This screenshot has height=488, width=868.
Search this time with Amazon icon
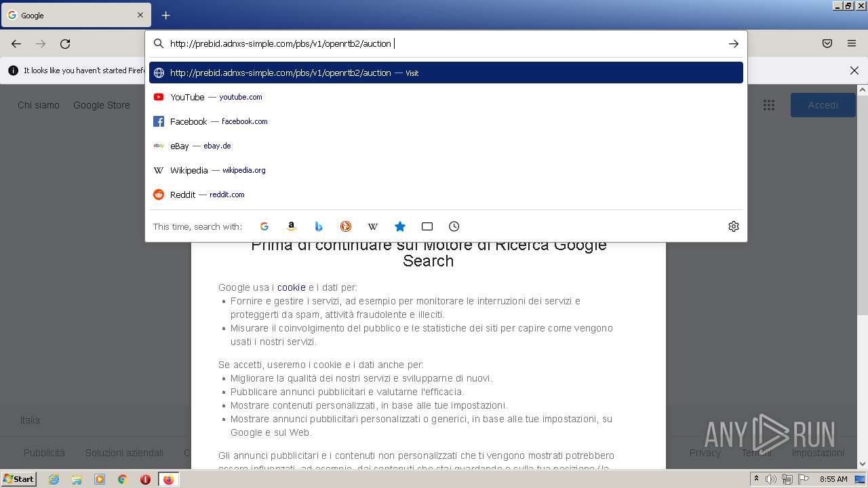click(x=292, y=226)
